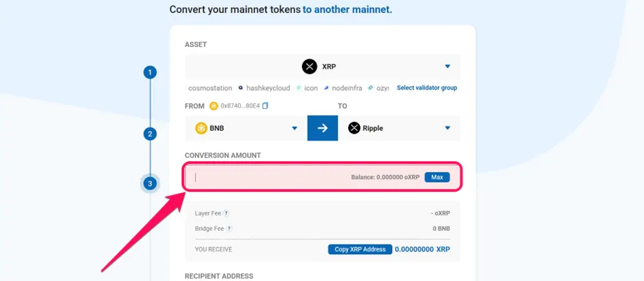The height and width of the screenshot is (281, 644).
Task: Select step 2 circle in the progress tracker
Action: pyautogui.click(x=150, y=134)
